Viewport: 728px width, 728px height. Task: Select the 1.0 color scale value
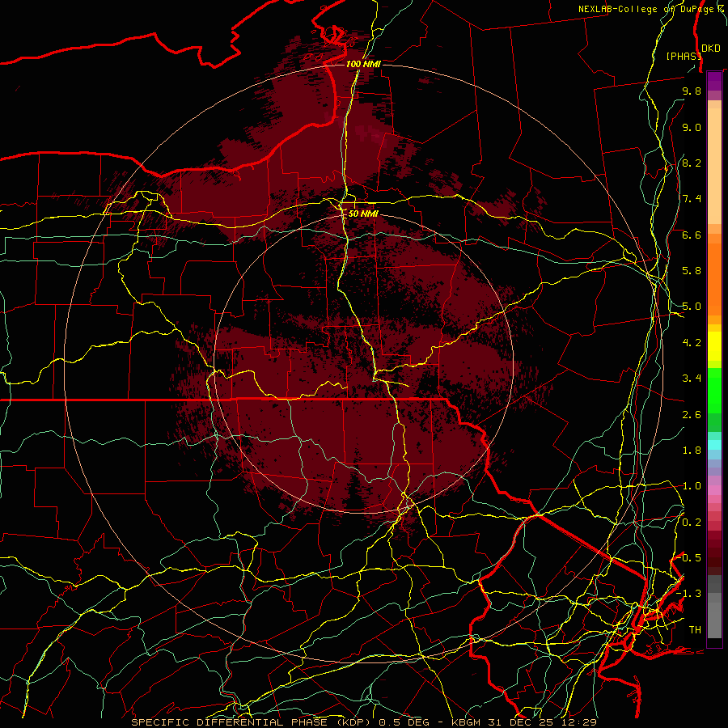692,486
